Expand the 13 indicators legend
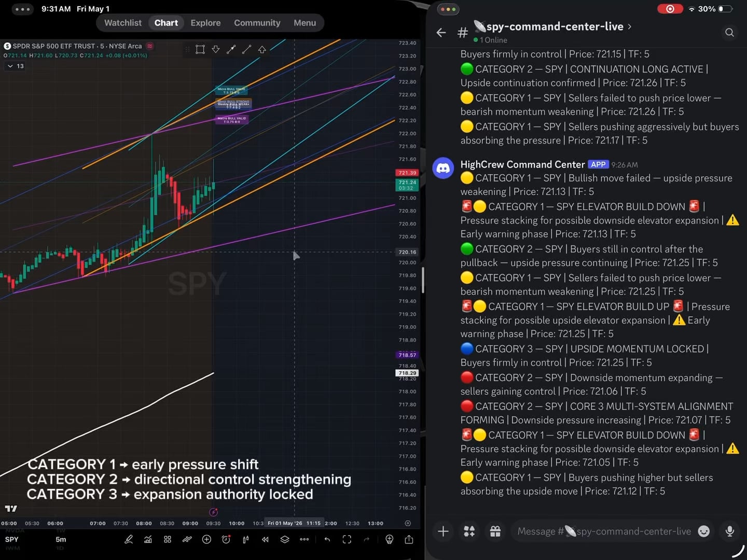747x560 pixels. click(x=15, y=66)
